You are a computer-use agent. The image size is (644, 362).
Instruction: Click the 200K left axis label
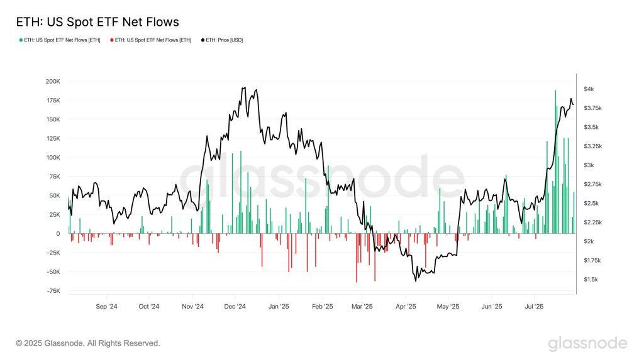pos(53,82)
